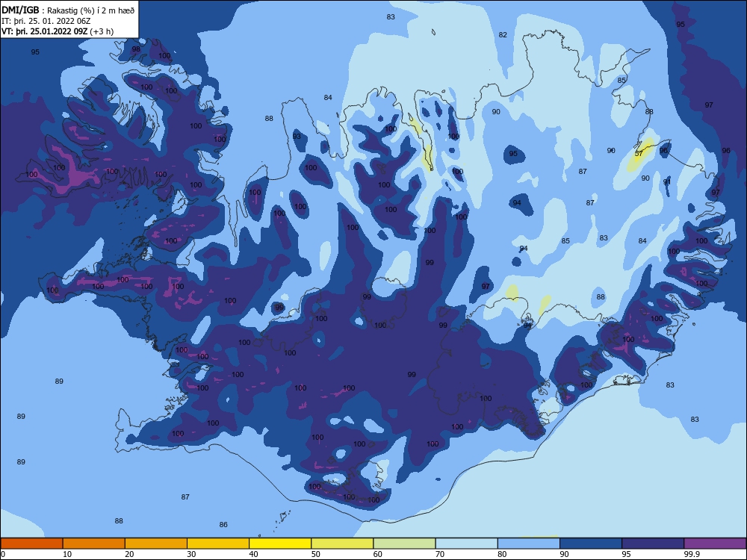Select the orange 10–20 legend swatch

tap(94, 544)
